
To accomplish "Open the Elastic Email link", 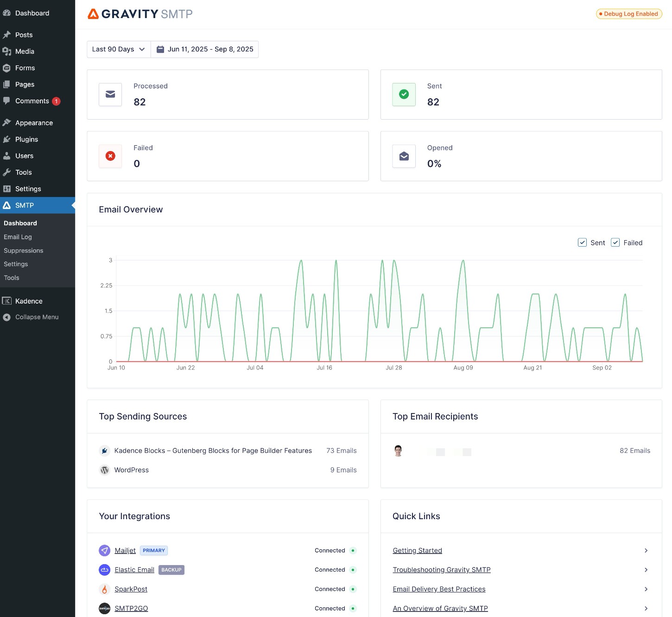I will pos(134,570).
